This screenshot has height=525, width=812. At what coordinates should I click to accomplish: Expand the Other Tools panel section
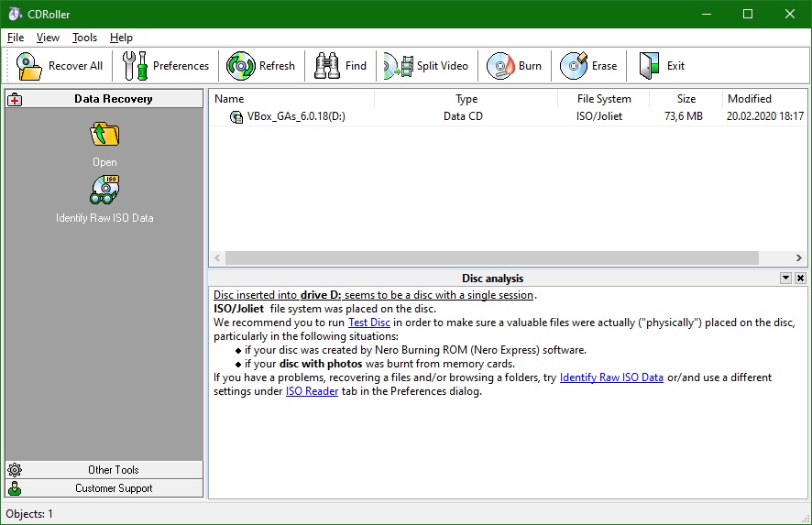click(x=104, y=470)
